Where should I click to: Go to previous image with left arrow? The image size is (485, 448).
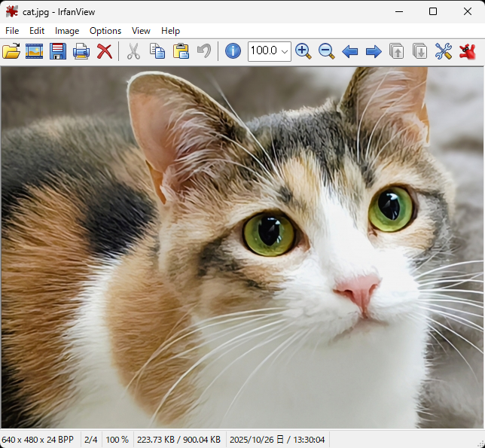point(350,51)
